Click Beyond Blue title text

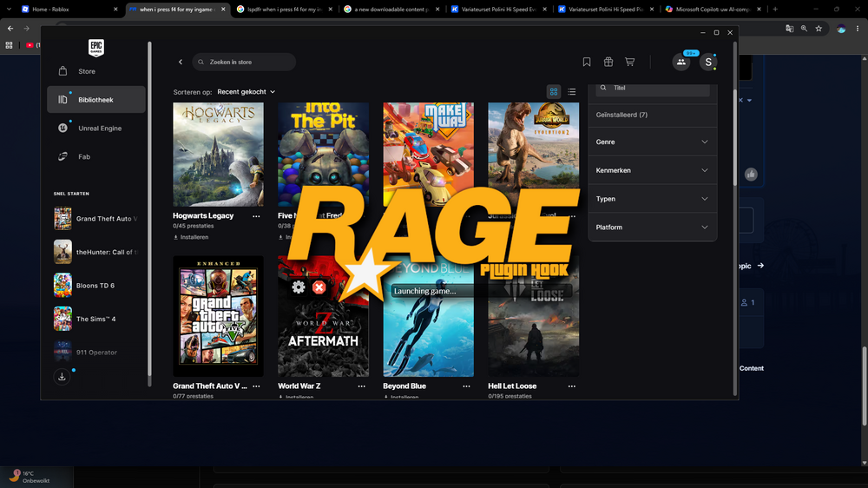(x=404, y=386)
